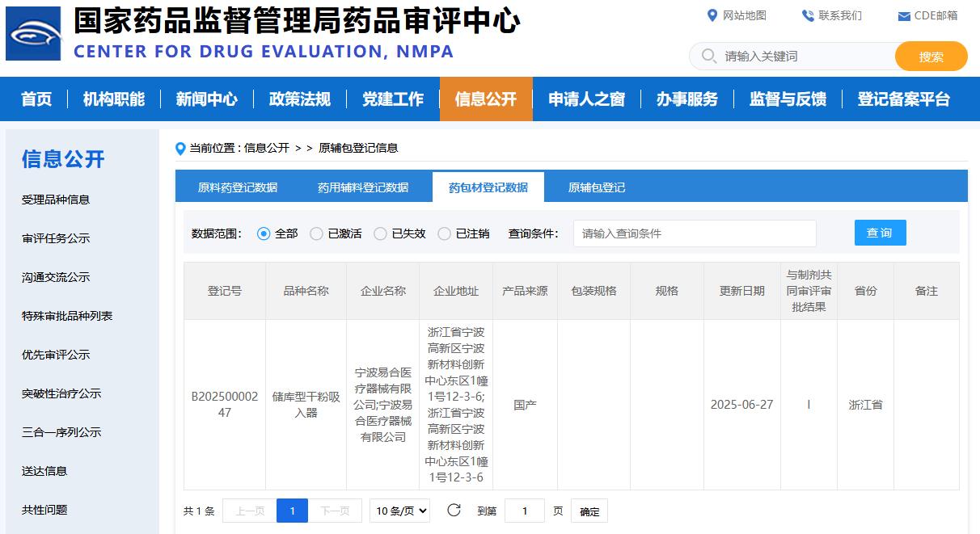980x534 pixels.
Task: Open 审评任务公示 in the sidebar
Action: [56, 238]
